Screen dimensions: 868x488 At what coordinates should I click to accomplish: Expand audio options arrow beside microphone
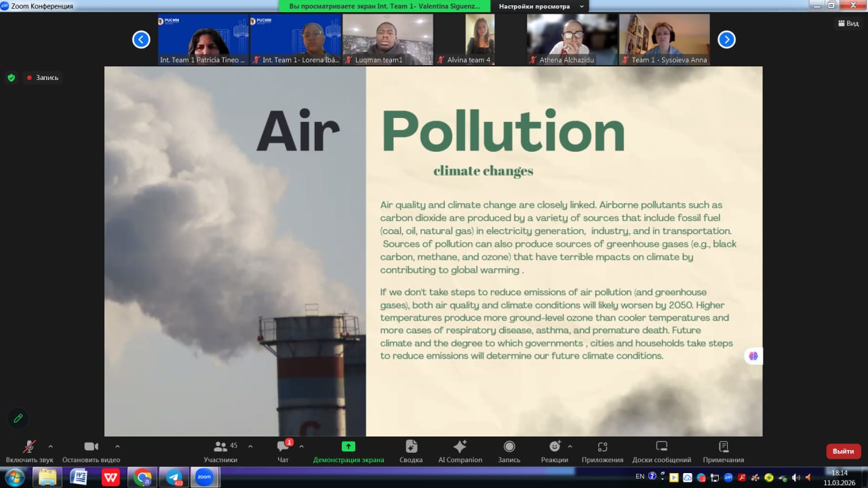click(x=50, y=447)
